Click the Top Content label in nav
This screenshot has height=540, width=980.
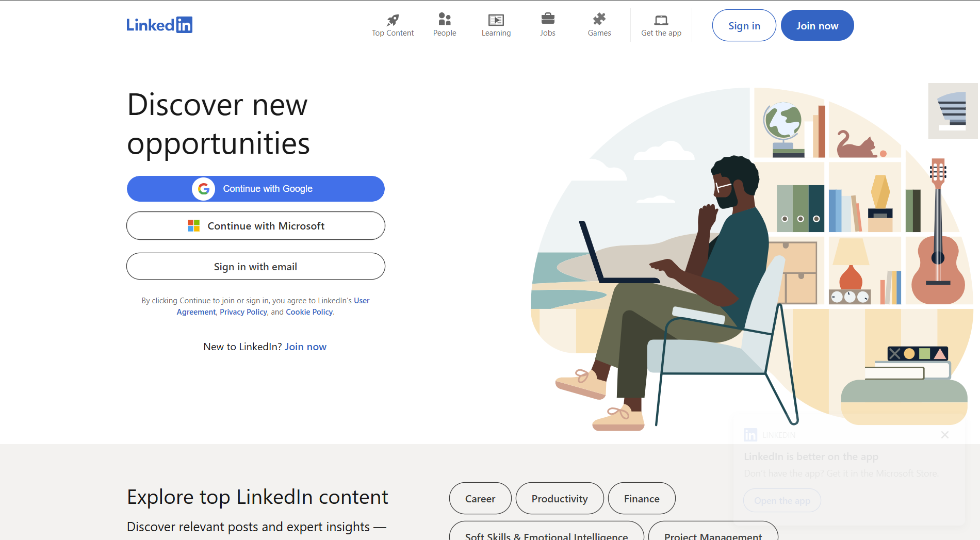click(393, 33)
